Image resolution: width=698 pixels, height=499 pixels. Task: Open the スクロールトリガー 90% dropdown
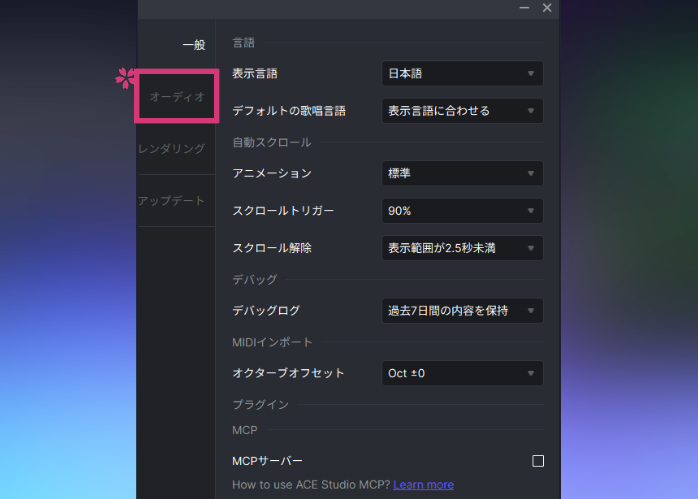tap(462, 211)
